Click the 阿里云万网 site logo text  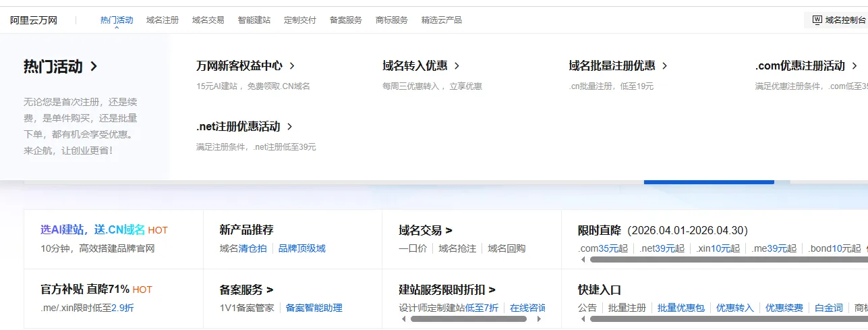click(34, 20)
